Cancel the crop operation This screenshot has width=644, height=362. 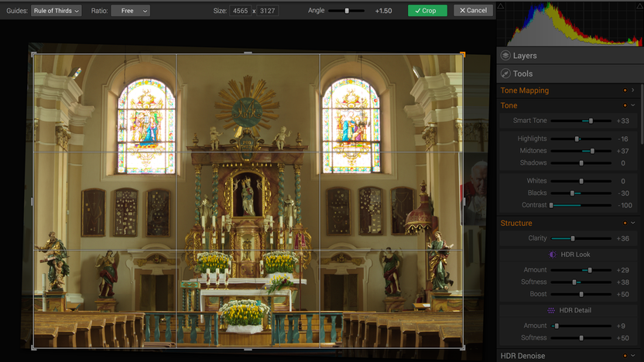pyautogui.click(x=473, y=10)
